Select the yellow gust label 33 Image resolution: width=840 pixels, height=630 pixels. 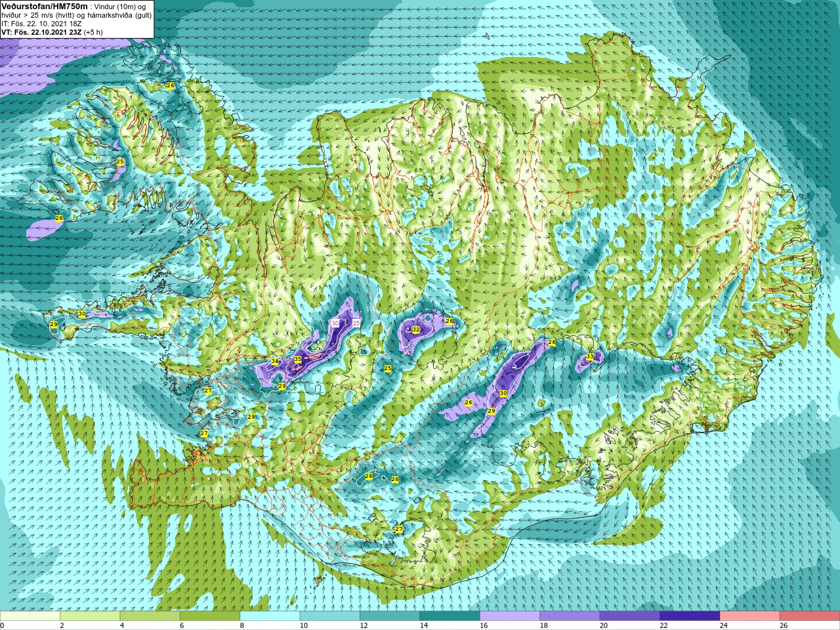pos(589,357)
